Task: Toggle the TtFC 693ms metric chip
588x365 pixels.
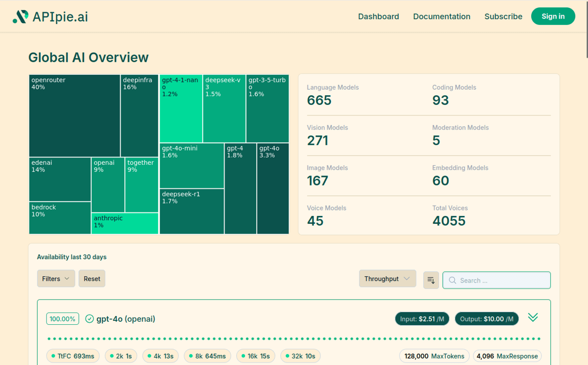Action: tap(73, 356)
